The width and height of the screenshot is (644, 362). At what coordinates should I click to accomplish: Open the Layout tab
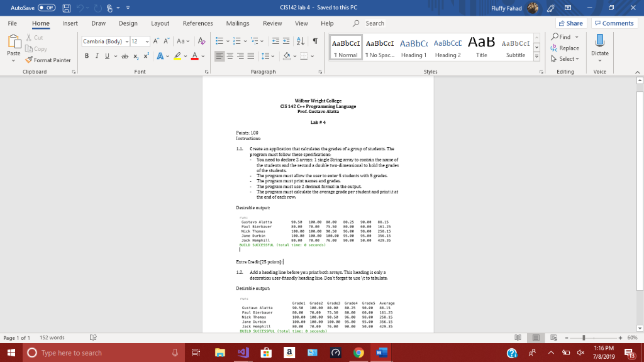[160, 23]
